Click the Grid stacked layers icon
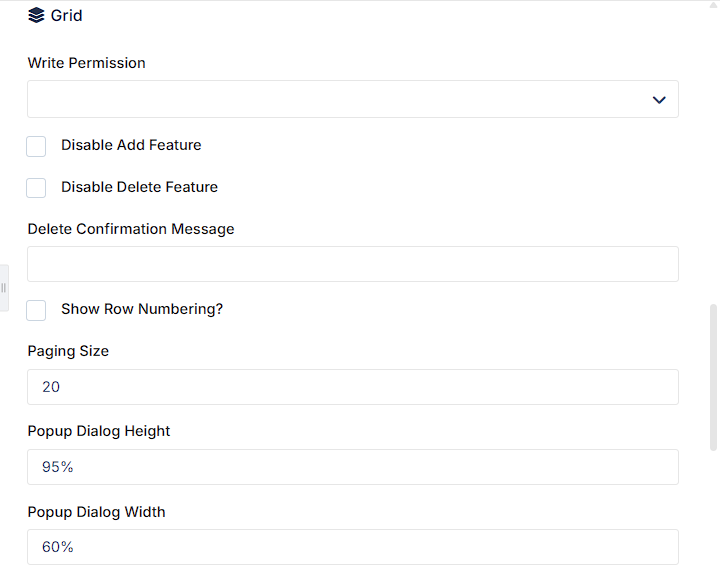720x588 pixels. point(36,15)
